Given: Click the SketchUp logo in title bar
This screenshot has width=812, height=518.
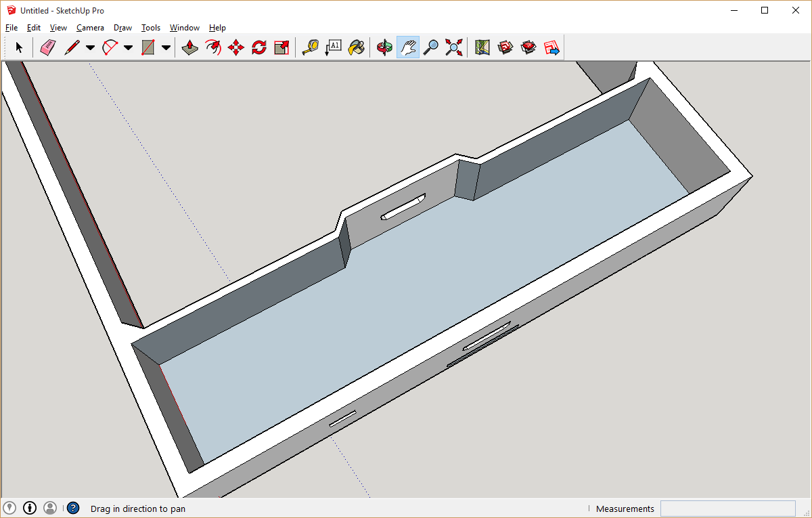Looking at the screenshot, I should point(11,10).
